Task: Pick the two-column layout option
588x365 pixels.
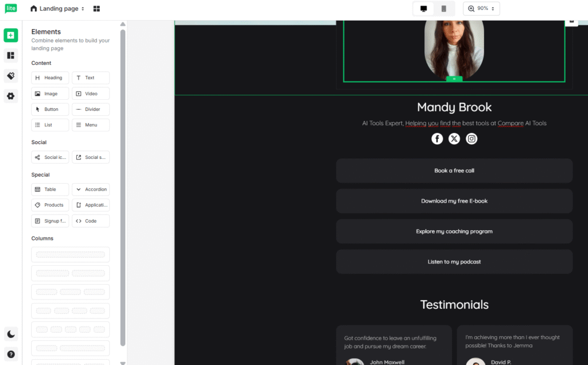Action: 70,273
